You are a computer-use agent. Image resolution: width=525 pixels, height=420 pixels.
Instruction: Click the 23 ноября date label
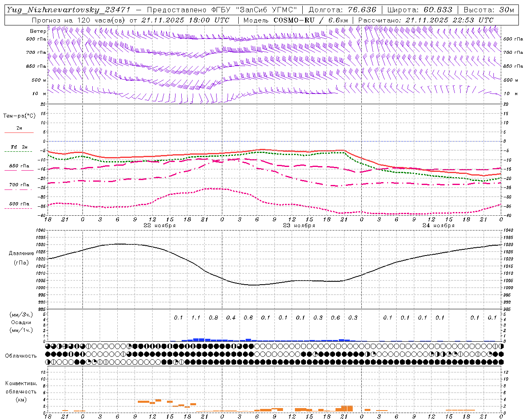(x=299, y=226)
